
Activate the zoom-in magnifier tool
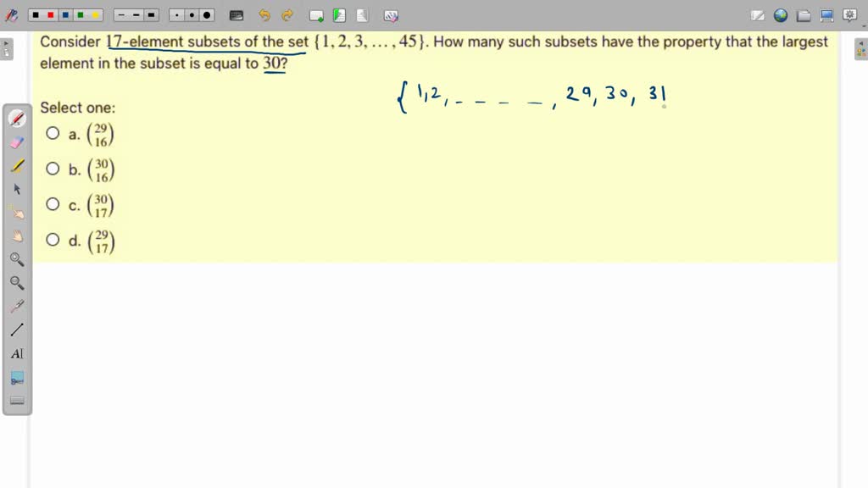pos(17,260)
